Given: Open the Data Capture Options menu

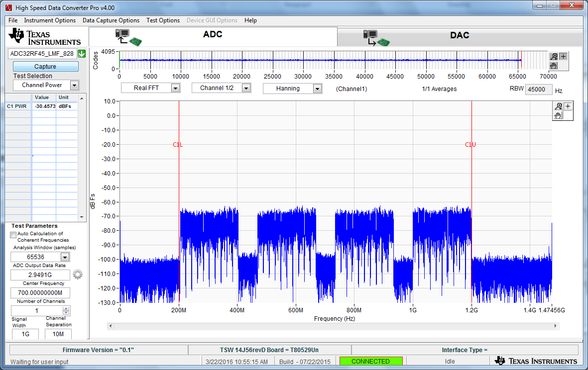Looking at the screenshot, I should [111, 20].
